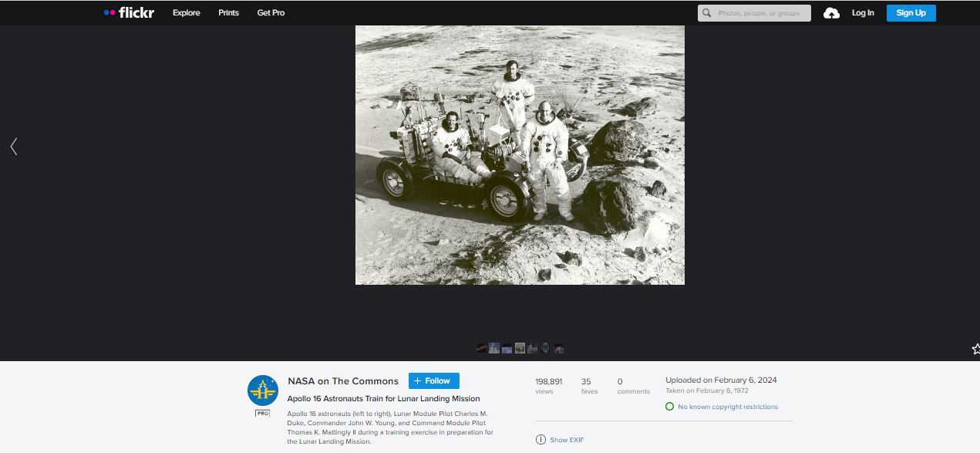Go to the previous photo arrow
980x453 pixels.
click(x=13, y=146)
